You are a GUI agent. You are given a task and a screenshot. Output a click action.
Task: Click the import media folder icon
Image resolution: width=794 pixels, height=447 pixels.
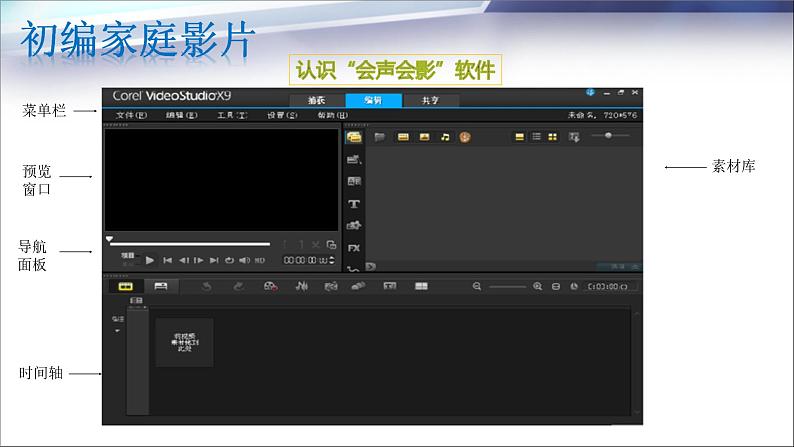(x=380, y=137)
